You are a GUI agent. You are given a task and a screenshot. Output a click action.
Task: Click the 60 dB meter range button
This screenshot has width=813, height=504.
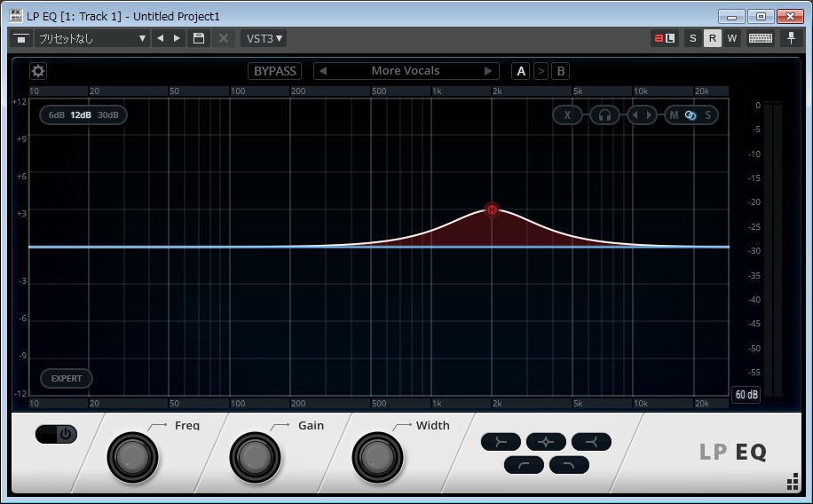(746, 395)
